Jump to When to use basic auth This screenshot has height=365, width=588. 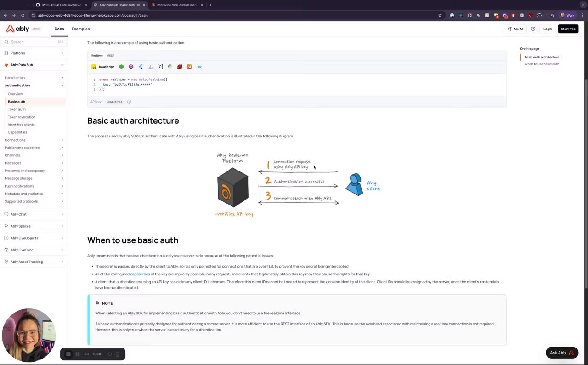point(542,64)
